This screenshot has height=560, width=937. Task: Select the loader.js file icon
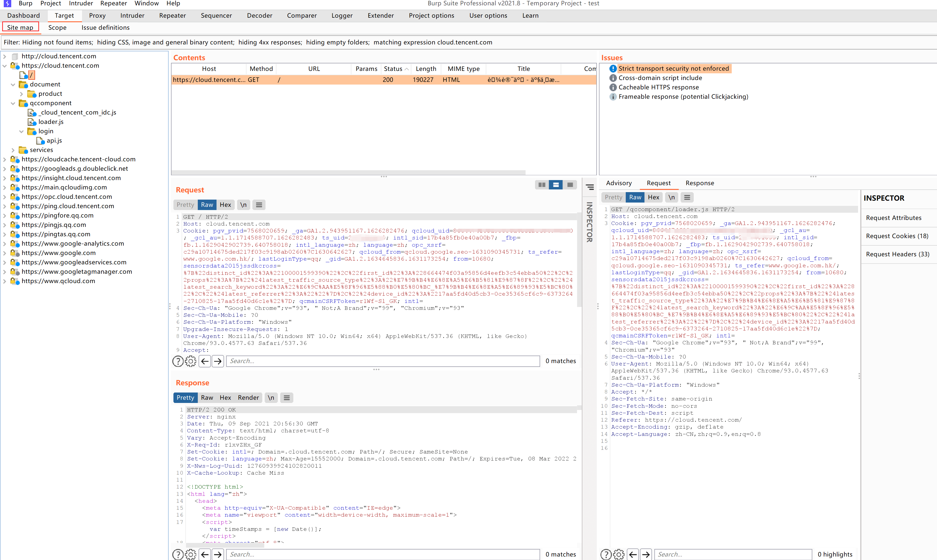(x=32, y=122)
